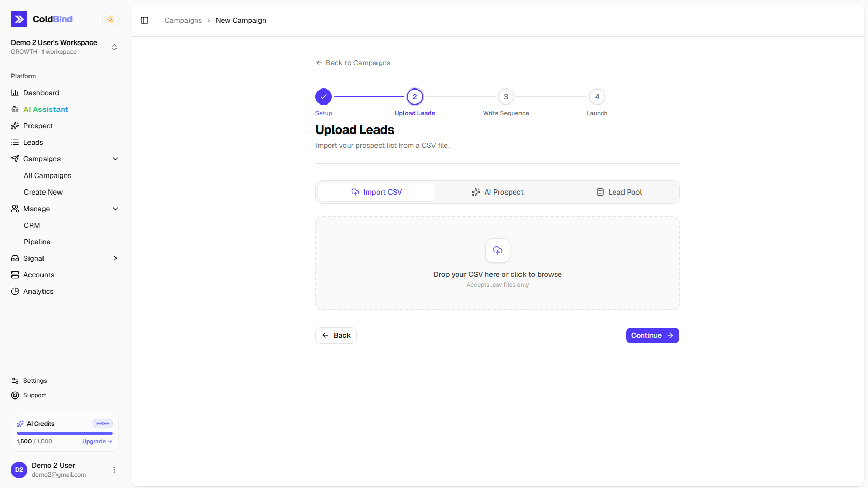Click the Signal inbox icon
Viewport: 868px width, 488px height.
(x=15, y=258)
